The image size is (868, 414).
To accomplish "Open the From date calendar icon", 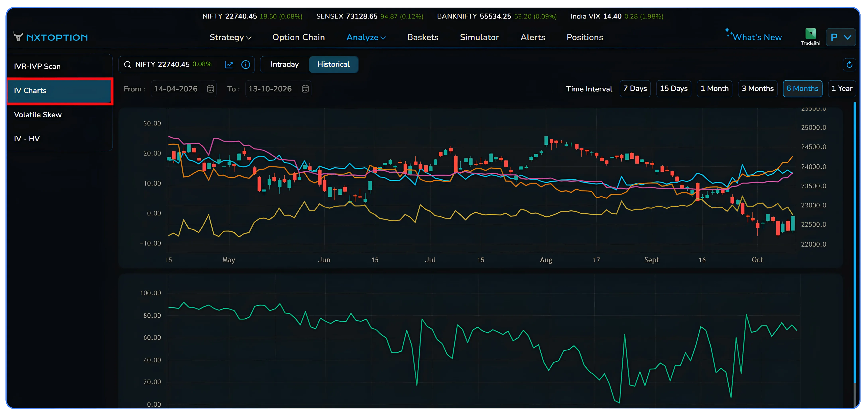I will coord(211,89).
